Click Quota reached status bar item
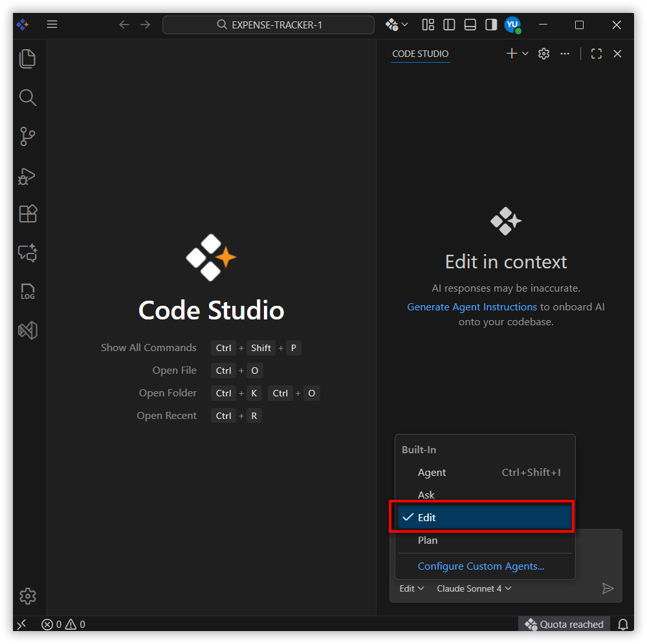The image size is (647, 644). 564,625
